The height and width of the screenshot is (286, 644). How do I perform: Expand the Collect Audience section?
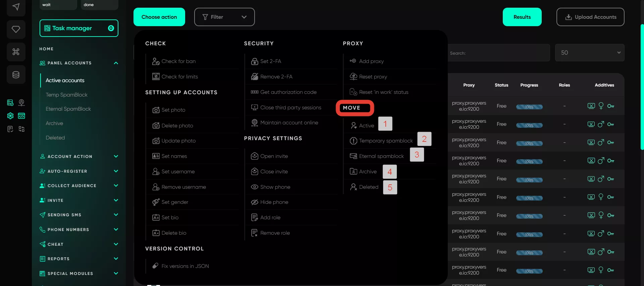116,185
